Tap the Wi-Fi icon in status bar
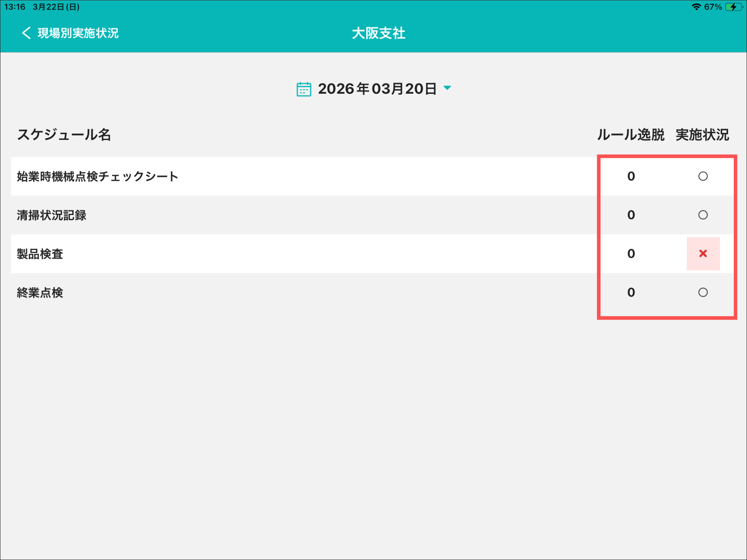 pos(696,7)
